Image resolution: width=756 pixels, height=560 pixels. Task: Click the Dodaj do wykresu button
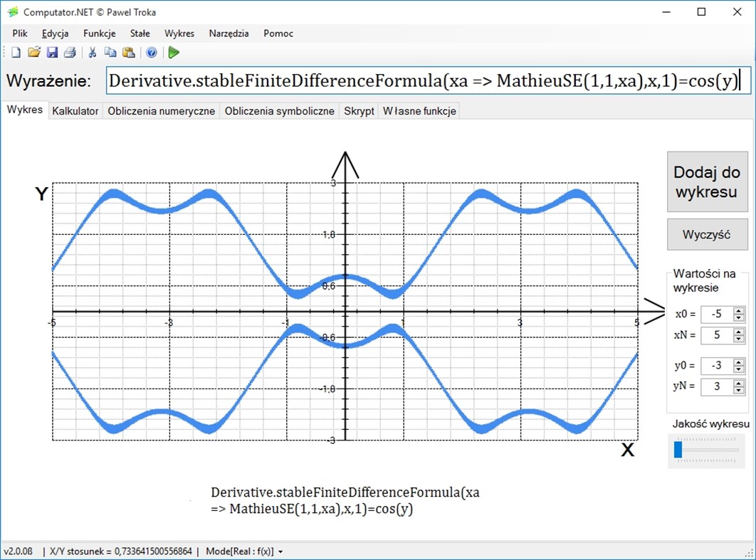click(707, 181)
